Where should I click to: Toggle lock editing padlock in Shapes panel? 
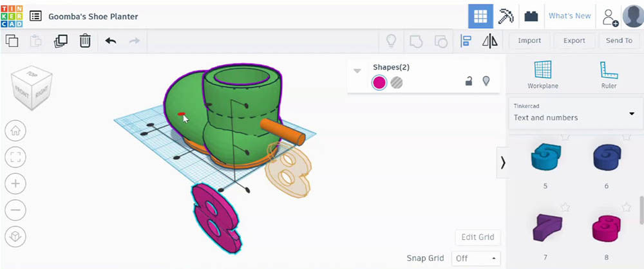click(x=468, y=81)
